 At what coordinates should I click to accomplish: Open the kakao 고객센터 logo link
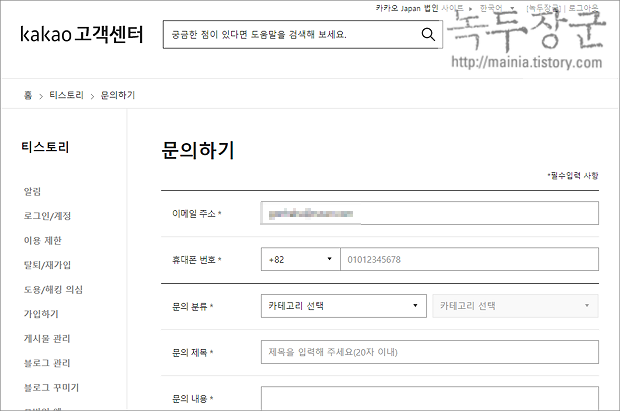tap(82, 34)
